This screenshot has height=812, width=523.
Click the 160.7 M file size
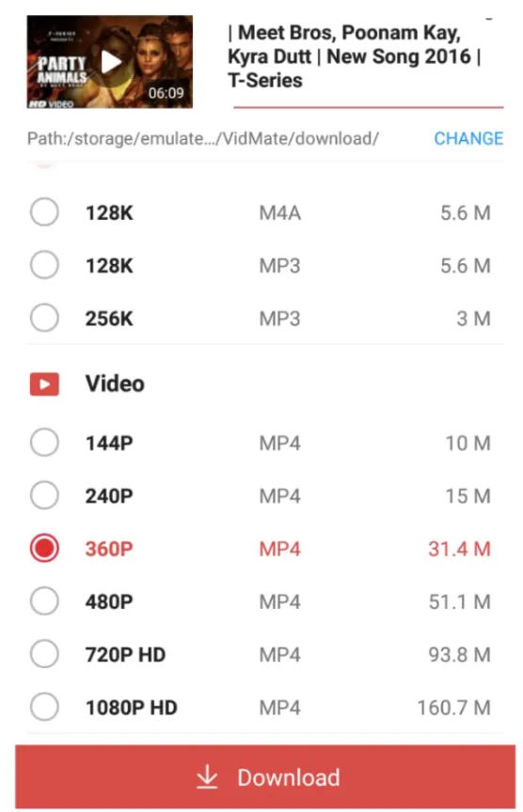coord(454,708)
